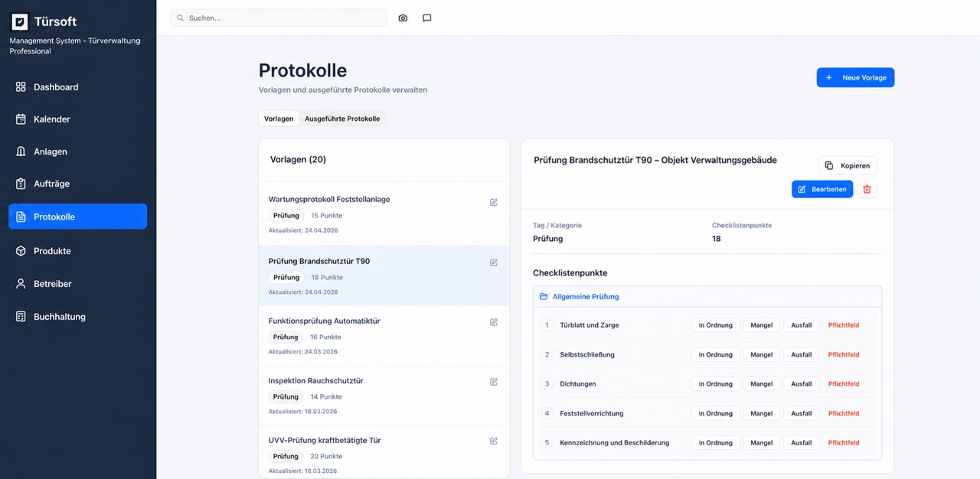980x479 pixels.
Task: Open the camera icon beside search
Action: click(x=403, y=18)
